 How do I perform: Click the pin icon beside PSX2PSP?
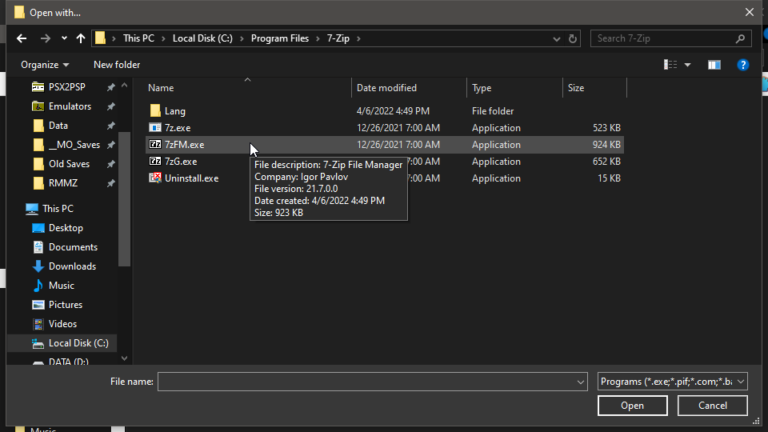click(x=111, y=87)
